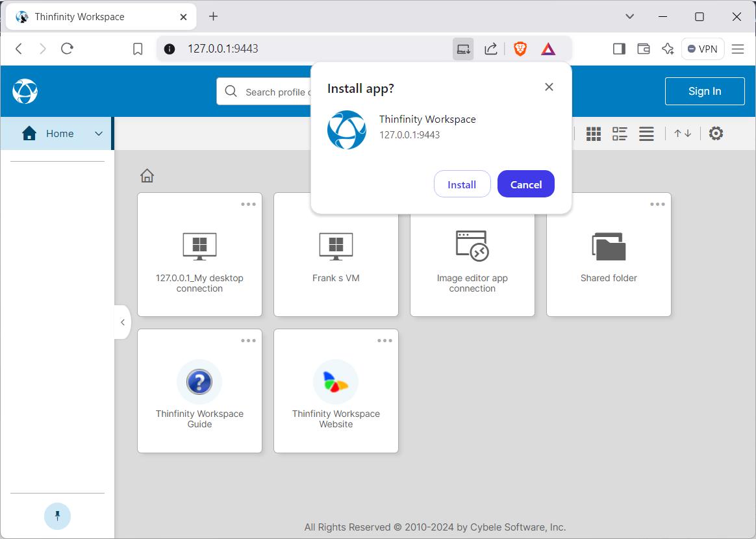Click the share page icon
The image size is (756, 539).
click(x=491, y=49)
